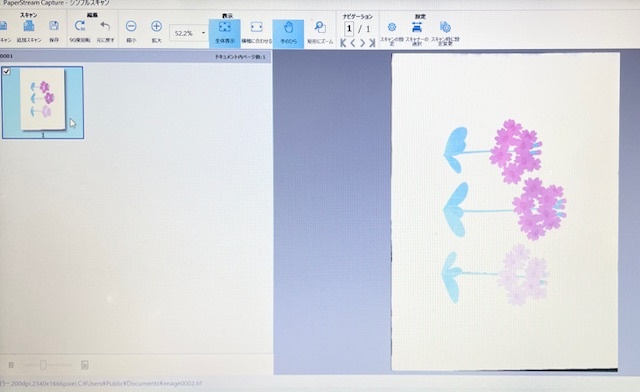The height and width of the screenshot is (392, 640).
Task: Rotate the page 90 degrees
Action: [80, 27]
